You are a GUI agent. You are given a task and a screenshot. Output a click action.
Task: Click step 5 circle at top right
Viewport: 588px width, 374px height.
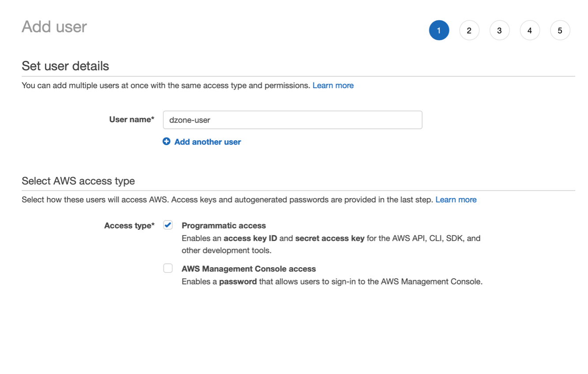tap(560, 30)
